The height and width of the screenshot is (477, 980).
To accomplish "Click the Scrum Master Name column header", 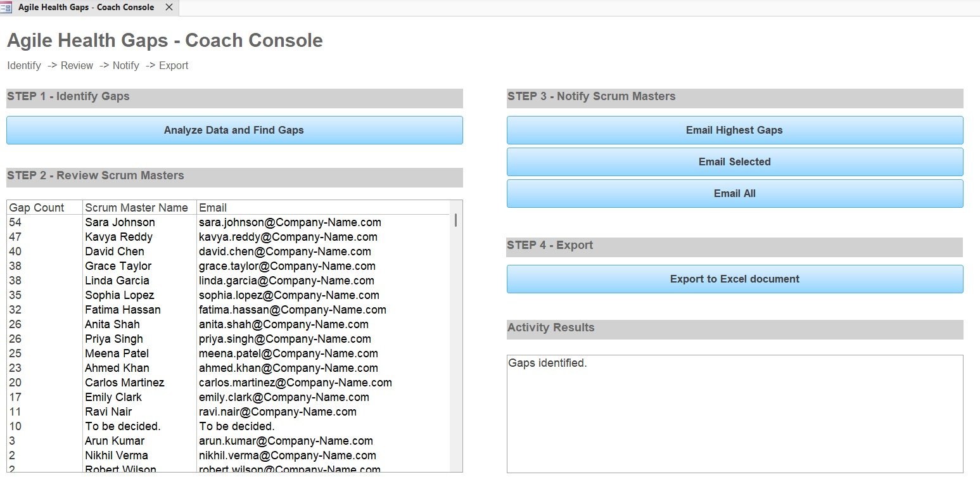I will pos(136,208).
